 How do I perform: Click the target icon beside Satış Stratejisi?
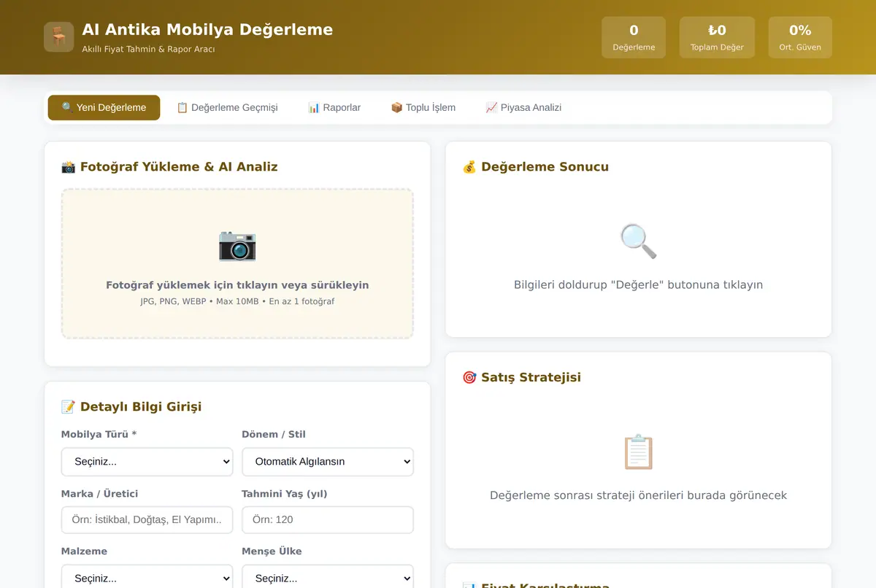(x=469, y=378)
